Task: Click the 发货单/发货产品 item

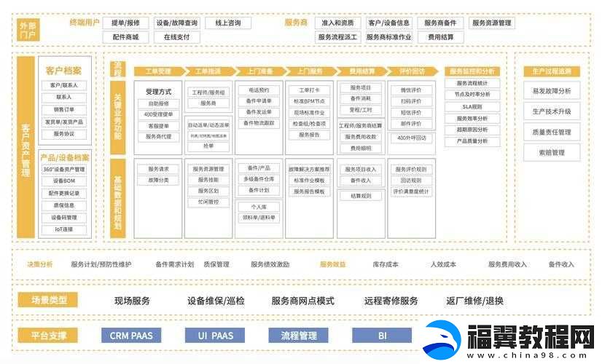Action: 63,122
